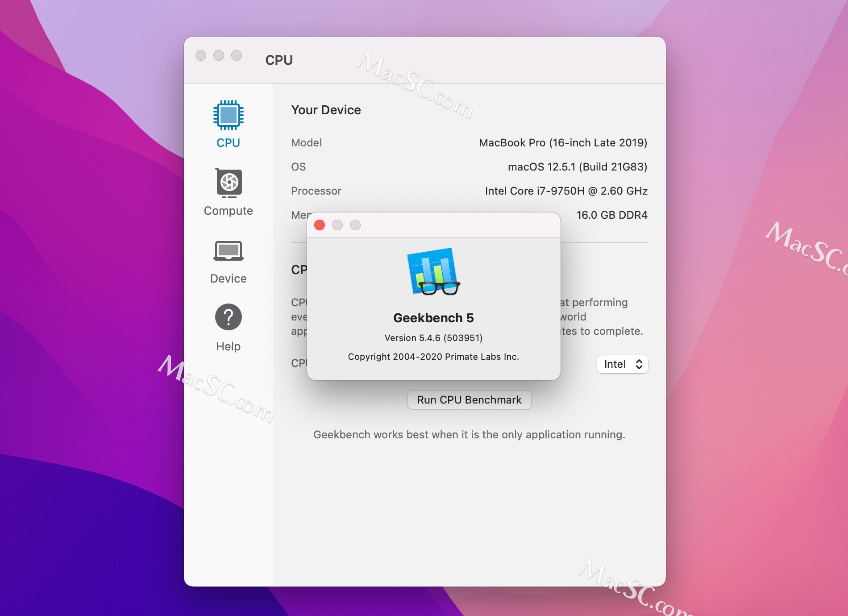The height and width of the screenshot is (616, 848).
Task: Click the zoom button of About dialog
Action: (355, 225)
